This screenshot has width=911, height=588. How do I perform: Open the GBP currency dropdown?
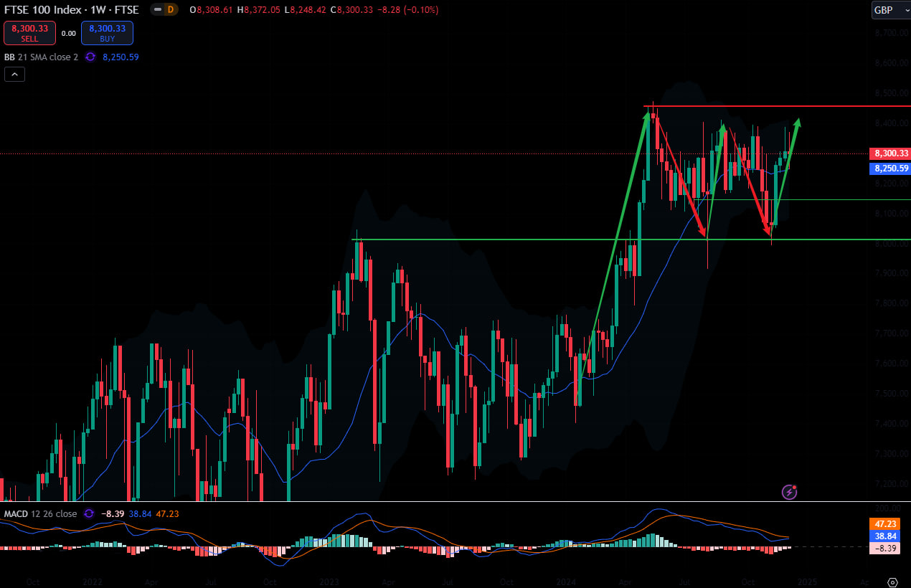pyautogui.click(x=890, y=10)
